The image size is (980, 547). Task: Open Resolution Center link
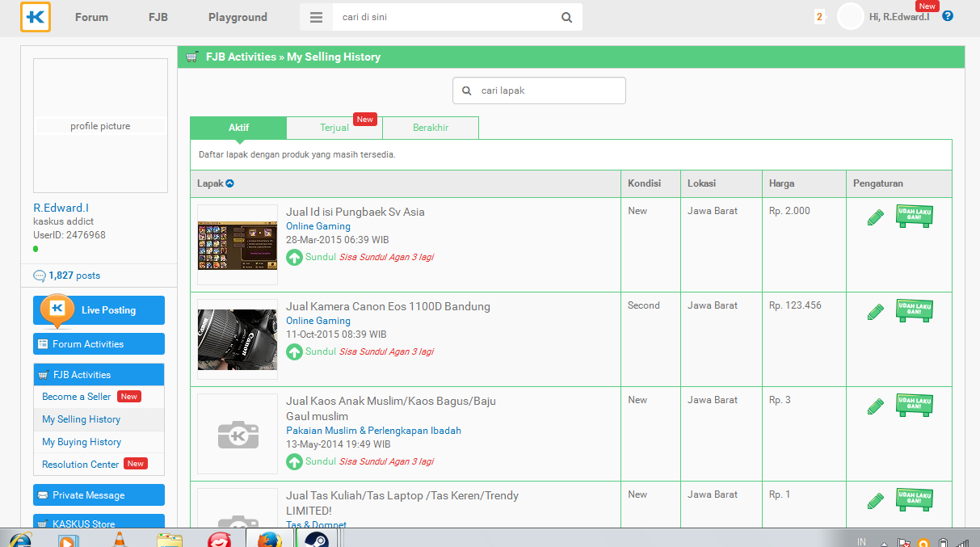81,465
